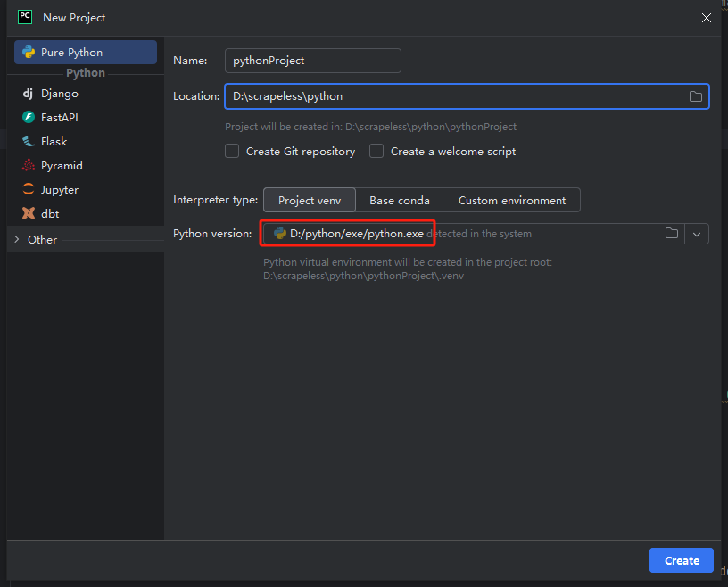Click the dbt orange X icon
Image resolution: width=728 pixels, height=587 pixels.
pyautogui.click(x=29, y=213)
